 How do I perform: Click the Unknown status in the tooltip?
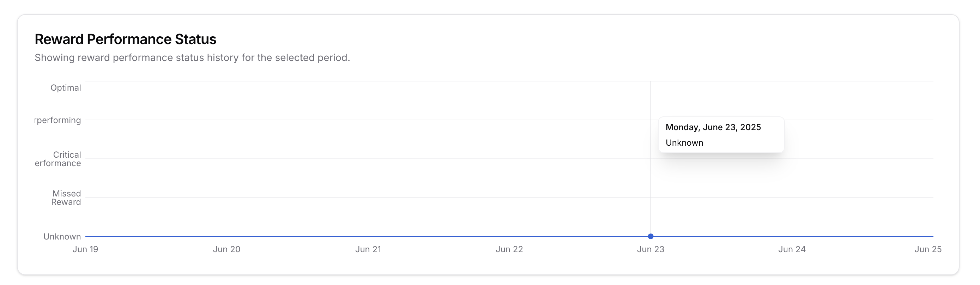pyautogui.click(x=684, y=143)
